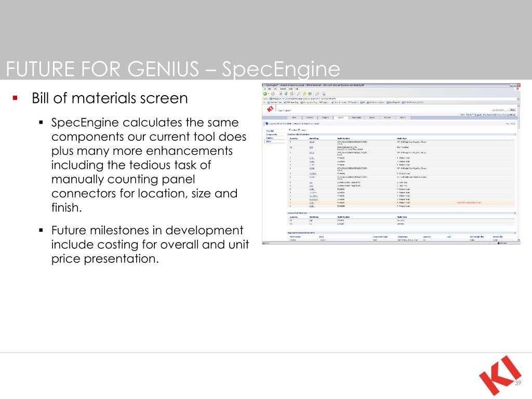This screenshot has height=399, width=532.
Task: Click the browser Forward arrow icon
Action: coord(272,94)
